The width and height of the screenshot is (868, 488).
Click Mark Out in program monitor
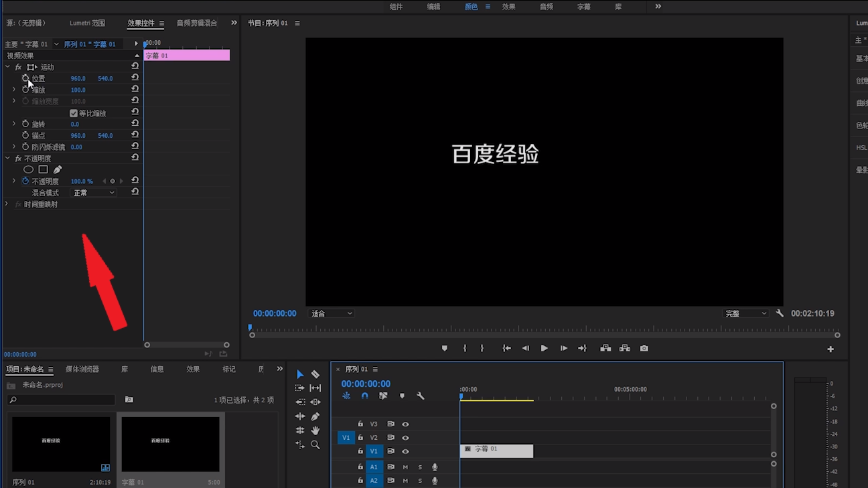[482, 348]
